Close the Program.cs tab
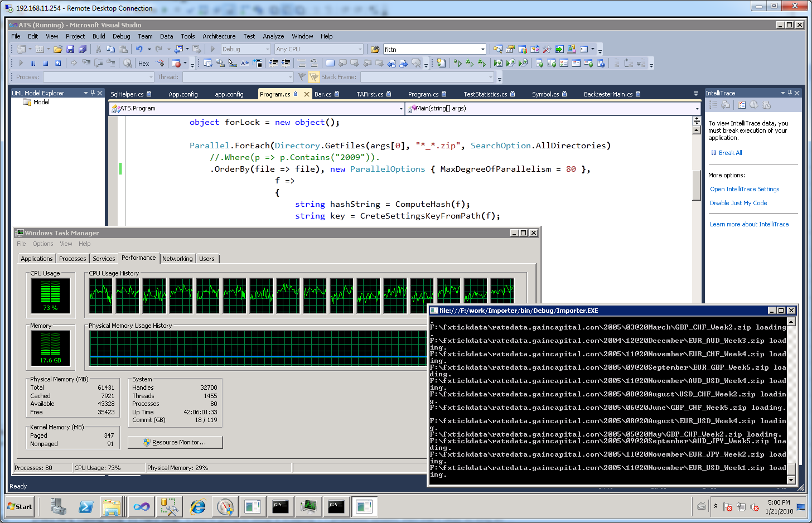The image size is (812, 523). (x=306, y=94)
